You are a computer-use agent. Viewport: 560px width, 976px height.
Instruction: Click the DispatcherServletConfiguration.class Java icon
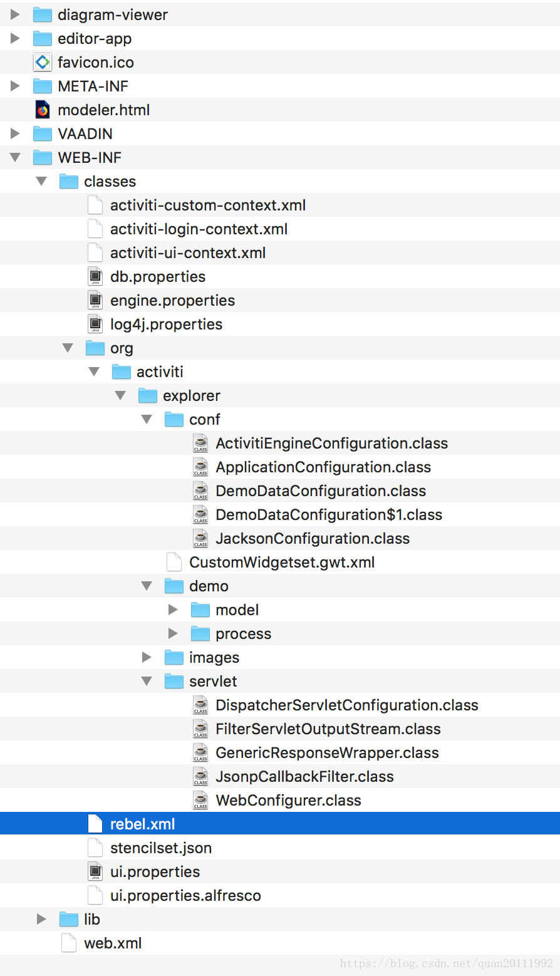tap(200, 705)
